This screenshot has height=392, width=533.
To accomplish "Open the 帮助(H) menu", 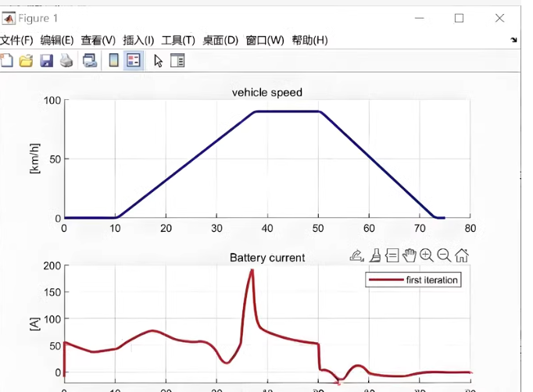I will point(309,41).
